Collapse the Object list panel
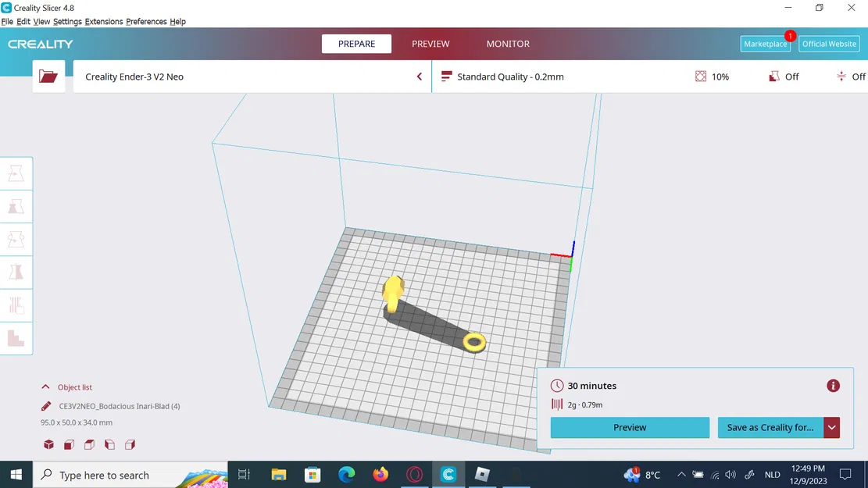This screenshot has height=488, width=868. tap(45, 386)
